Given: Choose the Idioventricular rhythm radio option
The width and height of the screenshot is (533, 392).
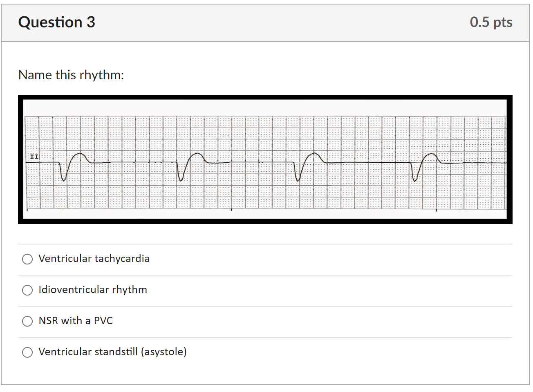Looking at the screenshot, I should click(27, 290).
